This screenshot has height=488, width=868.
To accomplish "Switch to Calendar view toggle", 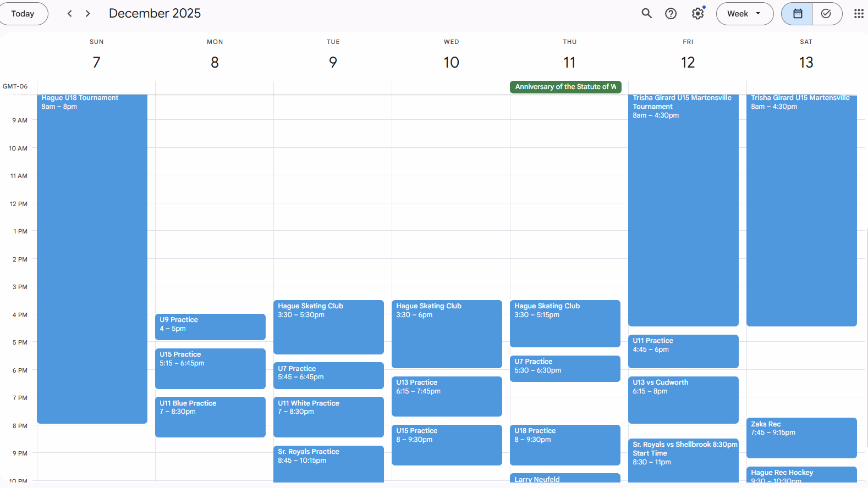I will tap(797, 14).
